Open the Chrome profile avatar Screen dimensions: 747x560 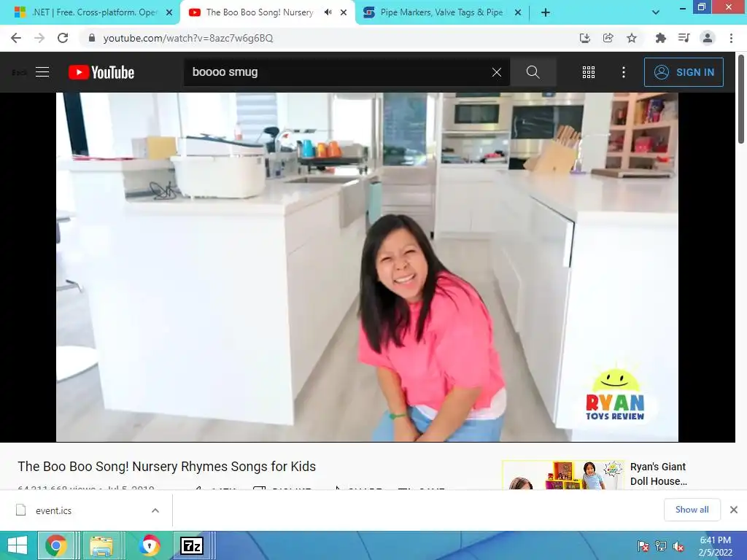click(x=708, y=38)
